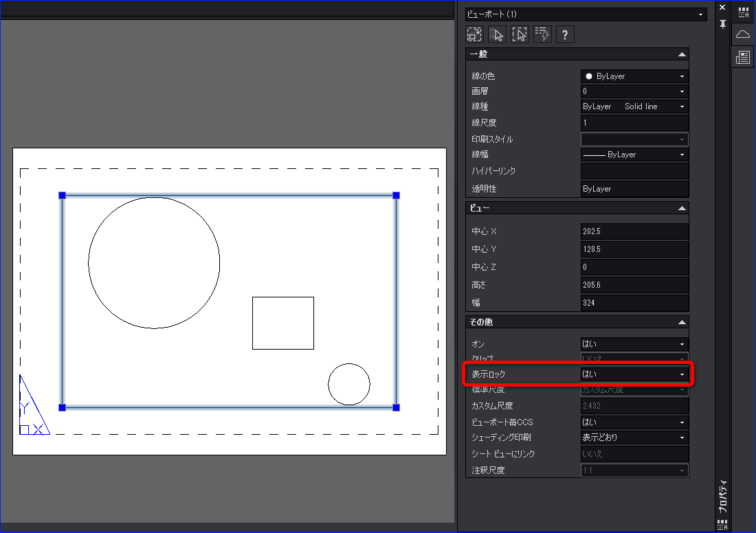Image resolution: width=756 pixels, height=533 pixels.
Task: Collapse the 一般 section triangle
Action: (x=682, y=54)
